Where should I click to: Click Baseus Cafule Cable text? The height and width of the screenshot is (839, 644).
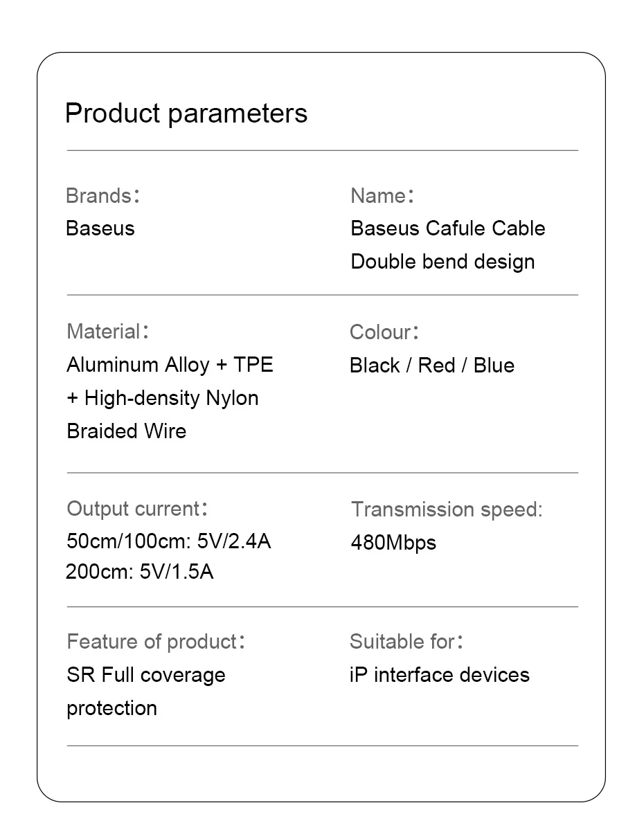(x=447, y=228)
